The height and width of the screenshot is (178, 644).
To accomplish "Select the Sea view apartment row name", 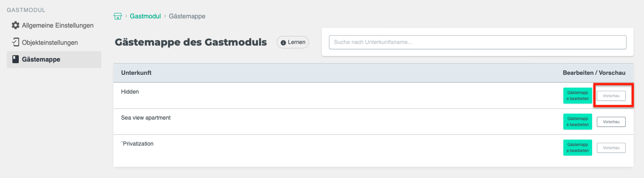I will (x=146, y=118).
